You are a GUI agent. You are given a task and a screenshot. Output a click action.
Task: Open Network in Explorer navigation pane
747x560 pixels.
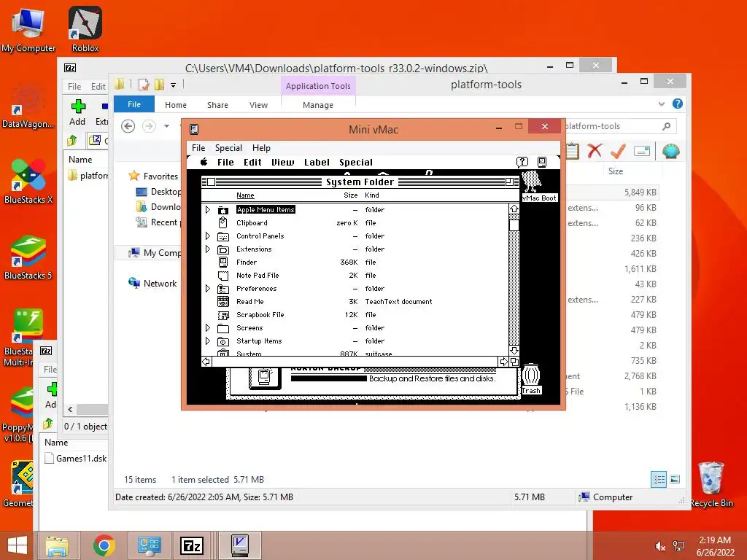tap(160, 284)
